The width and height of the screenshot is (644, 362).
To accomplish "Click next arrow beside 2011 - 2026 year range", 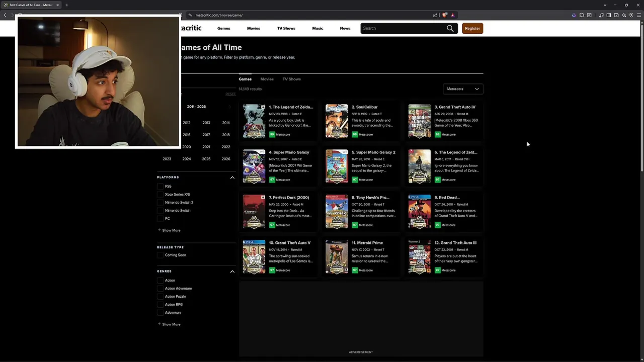I will (x=230, y=107).
